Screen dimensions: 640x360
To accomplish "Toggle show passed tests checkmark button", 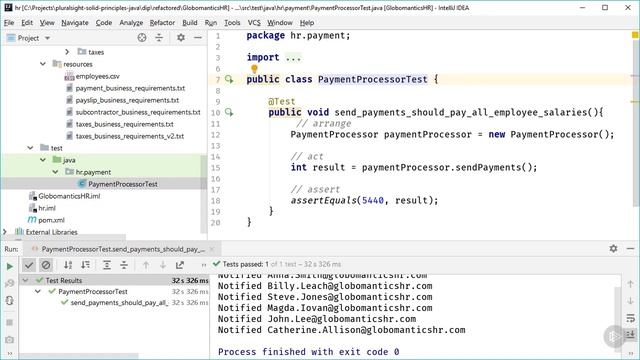I will tap(29, 265).
